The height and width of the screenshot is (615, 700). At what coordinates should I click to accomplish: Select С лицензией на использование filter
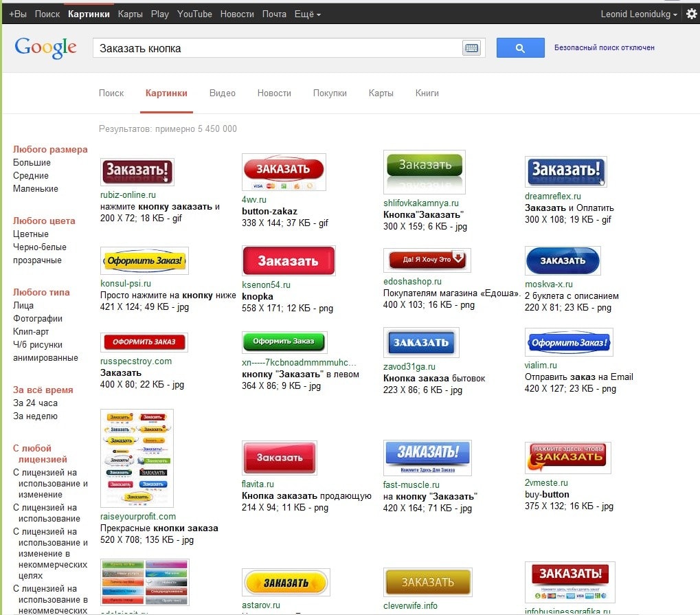[47, 513]
